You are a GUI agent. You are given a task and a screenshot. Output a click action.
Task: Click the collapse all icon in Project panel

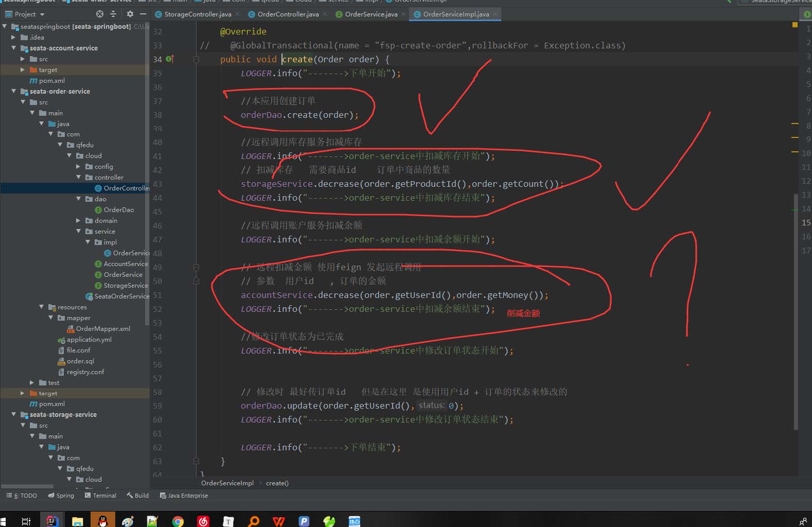pyautogui.click(x=113, y=14)
